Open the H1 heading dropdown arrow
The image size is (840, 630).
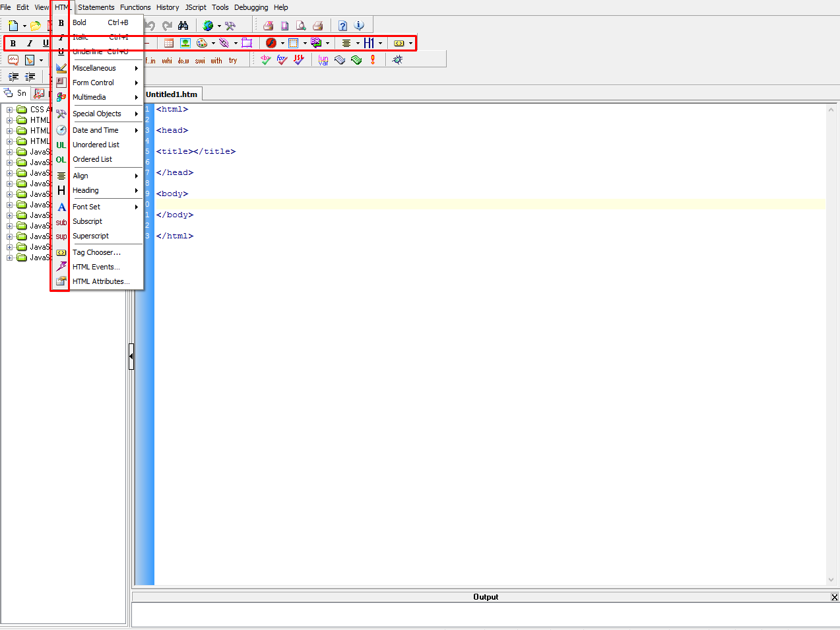[x=381, y=44]
